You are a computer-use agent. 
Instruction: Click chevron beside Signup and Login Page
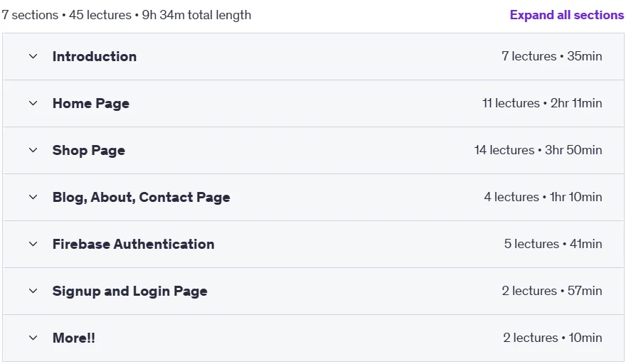33,291
